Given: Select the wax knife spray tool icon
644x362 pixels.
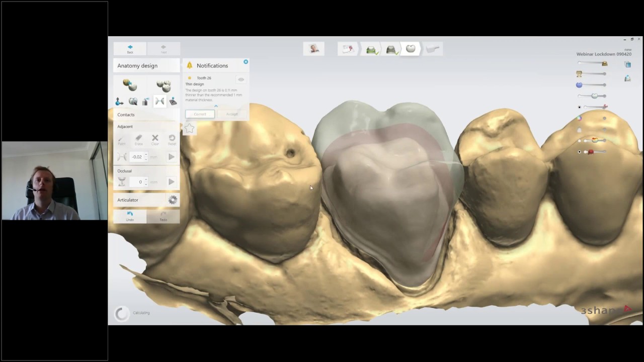Looking at the screenshot, I should click(146, 102).
